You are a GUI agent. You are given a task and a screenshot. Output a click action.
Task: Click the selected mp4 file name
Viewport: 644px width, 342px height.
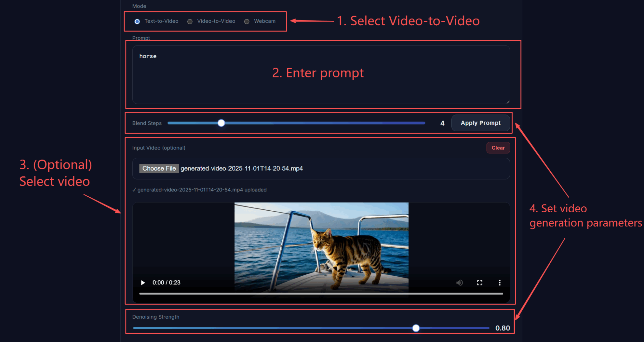click(242, 168)
